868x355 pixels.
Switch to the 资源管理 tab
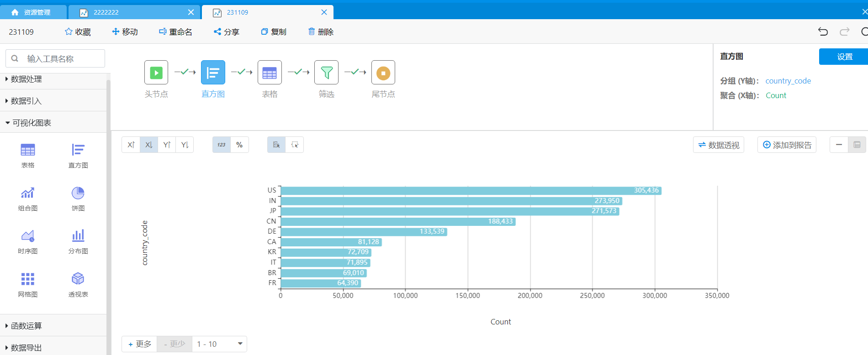pyautogui.click(x=33, y=12)
